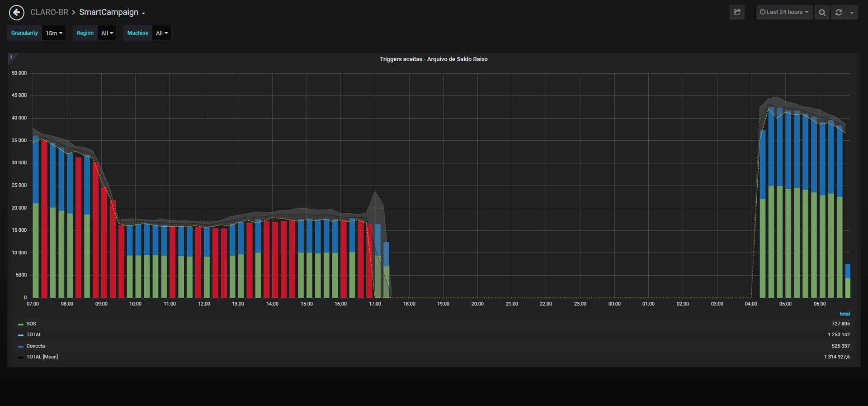Open the SmartCampaign dashboard picker
Viewport: 868px width, 406px height.
point(112,12)
